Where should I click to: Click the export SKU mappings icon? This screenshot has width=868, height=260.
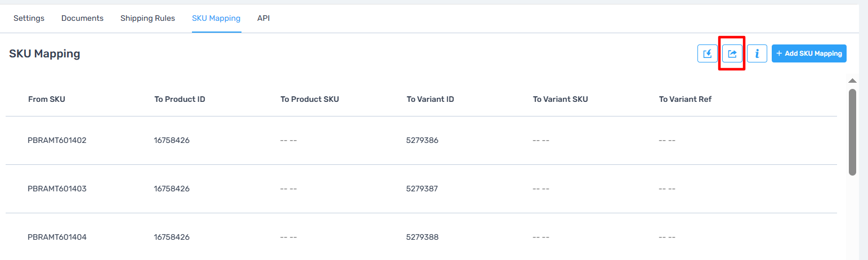(732, 53)
